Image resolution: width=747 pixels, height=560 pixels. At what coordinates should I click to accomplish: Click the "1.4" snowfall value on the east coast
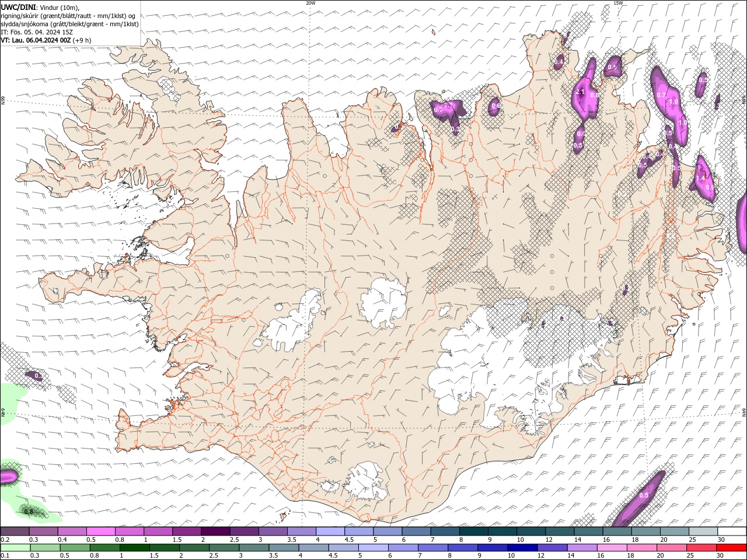[701, 177]
